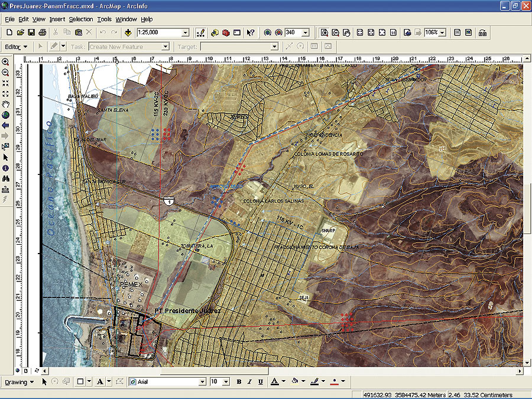Click the Print icon in toolbar

tap(43, 33)
